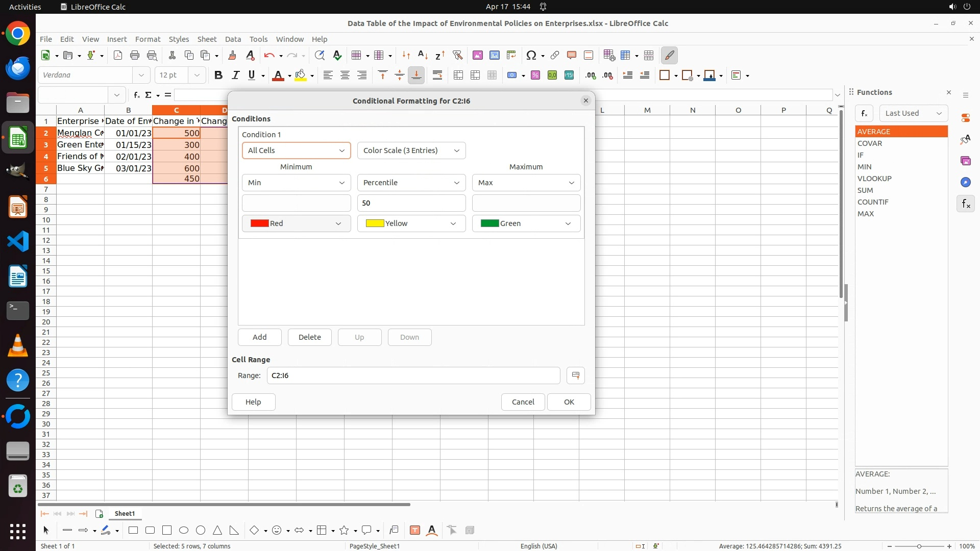Click the Clone Formatting paintbrush icon
The image size is (980, 551).
click(x=232, y=56)
